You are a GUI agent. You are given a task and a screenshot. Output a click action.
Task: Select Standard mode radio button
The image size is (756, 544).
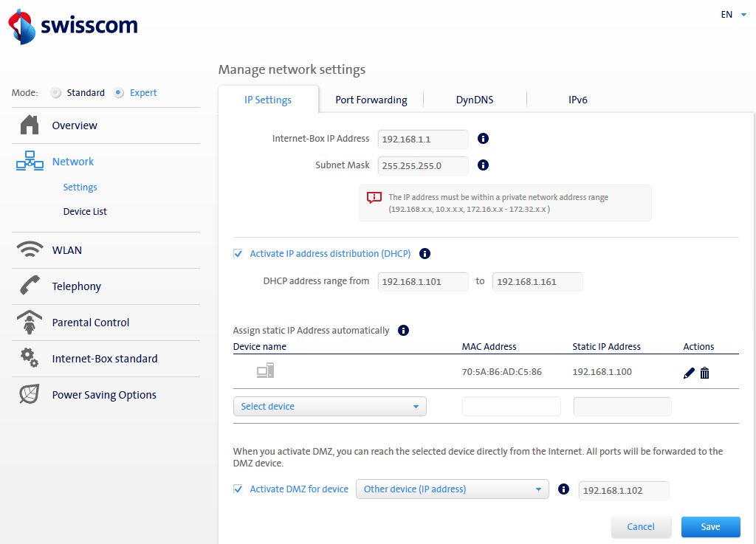[x=55, y=93]
